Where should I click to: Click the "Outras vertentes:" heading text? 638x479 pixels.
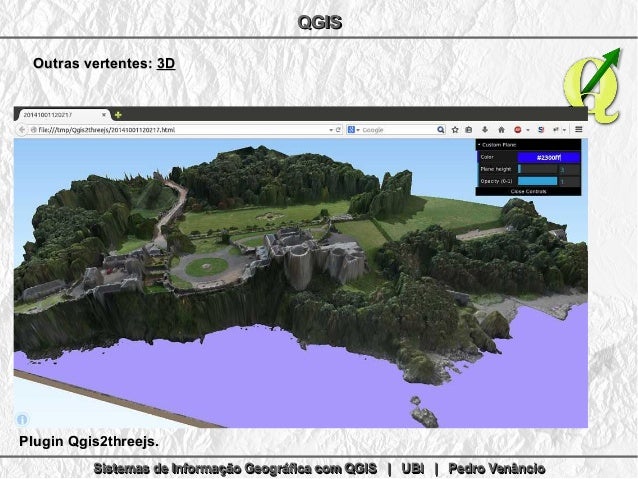point(93,63)
